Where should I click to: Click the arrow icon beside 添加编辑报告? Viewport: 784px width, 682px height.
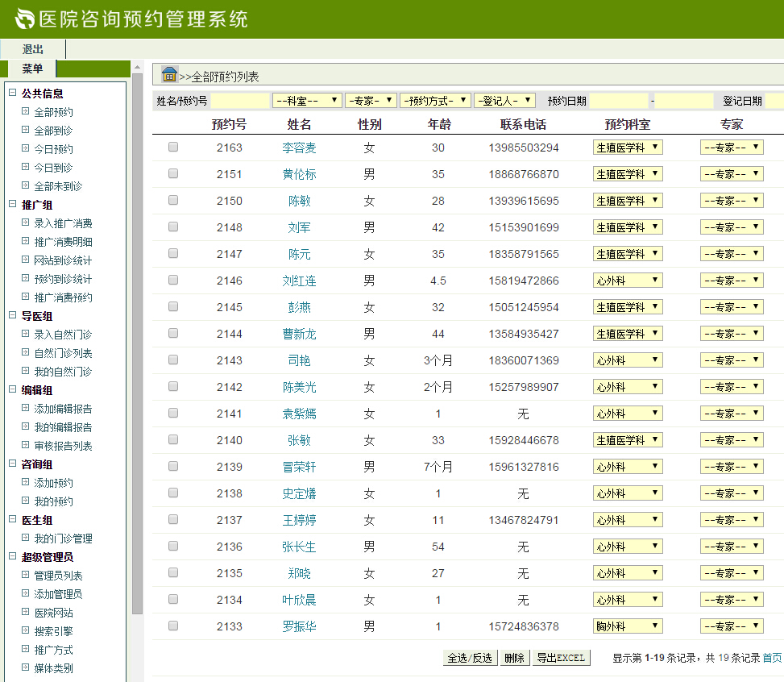coord(26,408)
